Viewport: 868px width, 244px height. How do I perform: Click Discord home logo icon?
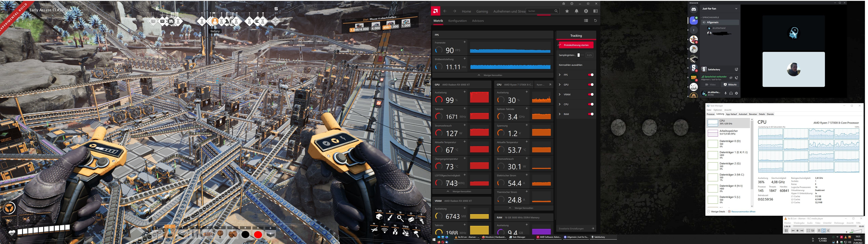click(x=693, y=9)
